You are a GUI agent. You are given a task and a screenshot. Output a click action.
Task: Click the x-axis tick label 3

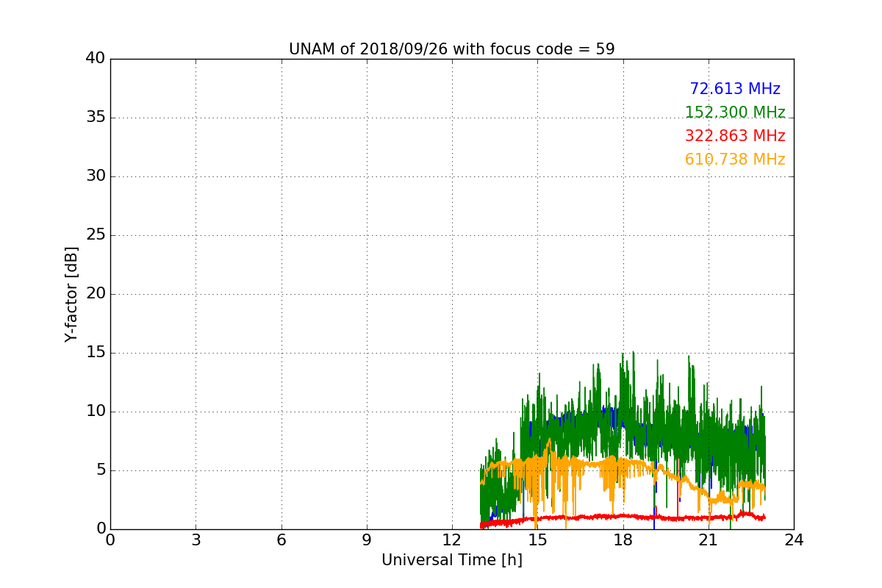coord(196,540)
